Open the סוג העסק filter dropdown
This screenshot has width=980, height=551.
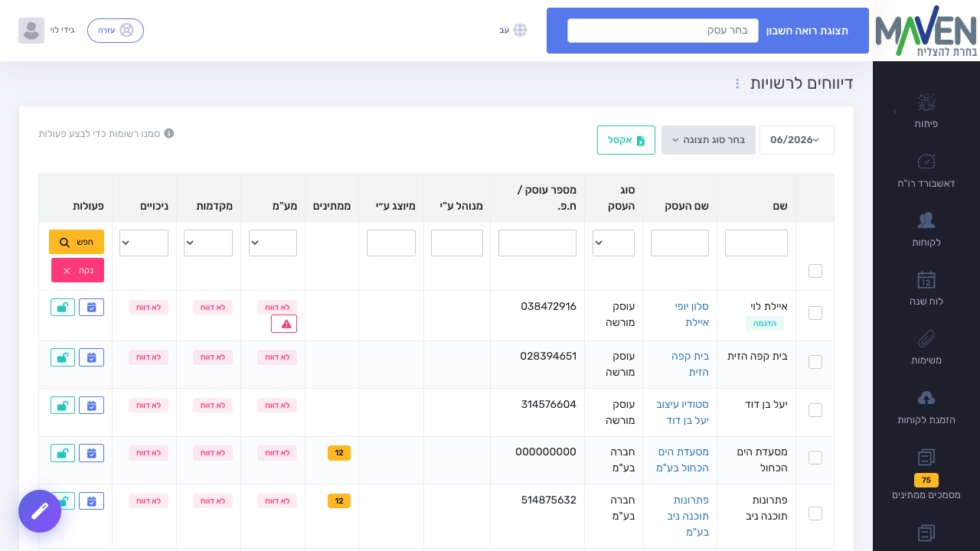click(613, 243)
